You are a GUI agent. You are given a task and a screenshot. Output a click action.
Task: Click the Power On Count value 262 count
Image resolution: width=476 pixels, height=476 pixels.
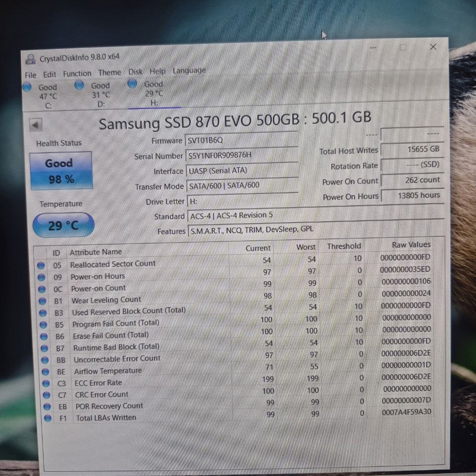[413, 180]
